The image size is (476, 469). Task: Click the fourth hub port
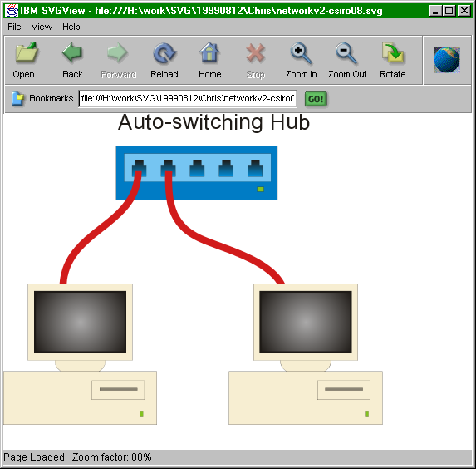226,168
